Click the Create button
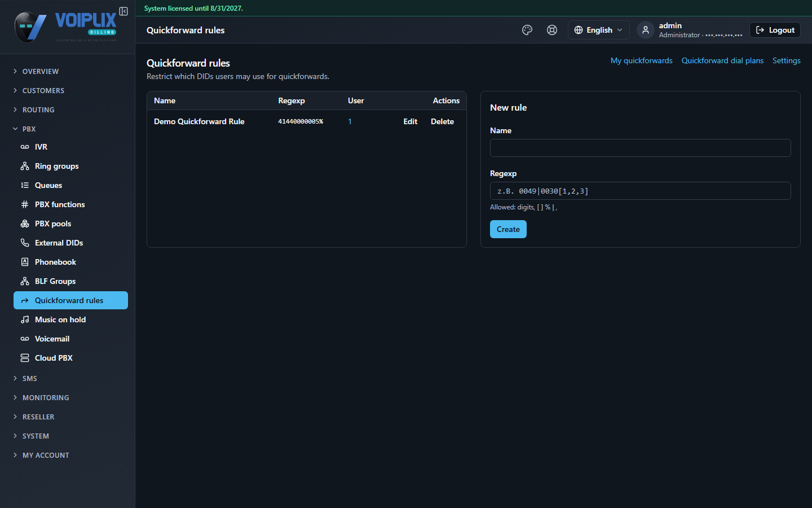812x508 pixels. point(508,229)
